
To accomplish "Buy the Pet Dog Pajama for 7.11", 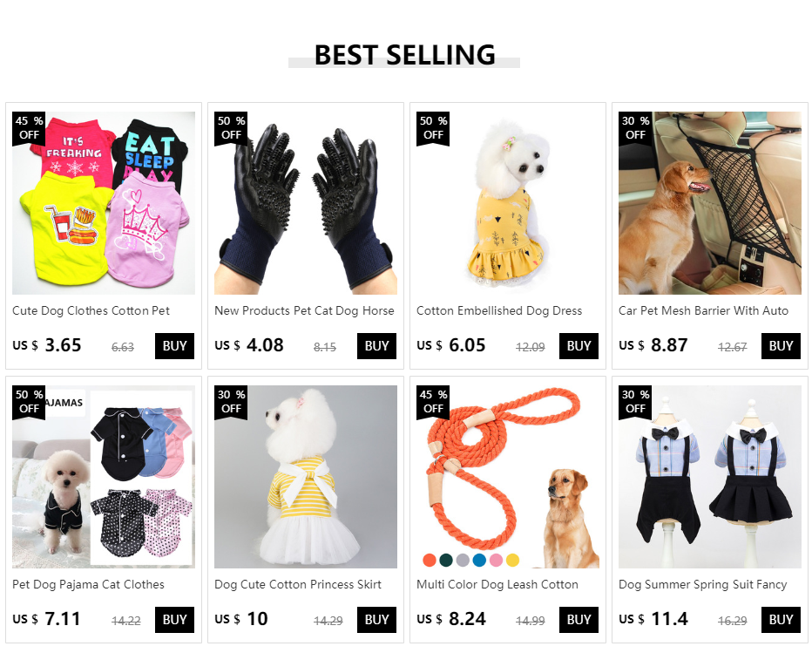I will [174, 620].
